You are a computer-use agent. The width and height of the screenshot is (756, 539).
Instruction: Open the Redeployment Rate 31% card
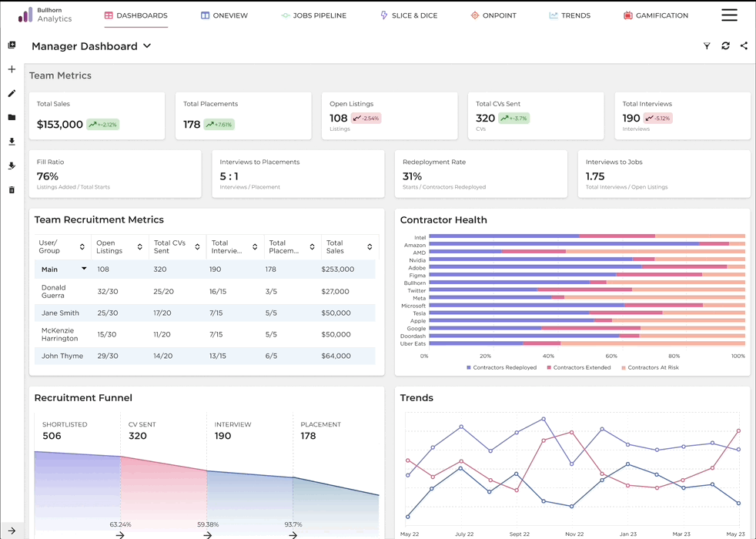(481, 173)
